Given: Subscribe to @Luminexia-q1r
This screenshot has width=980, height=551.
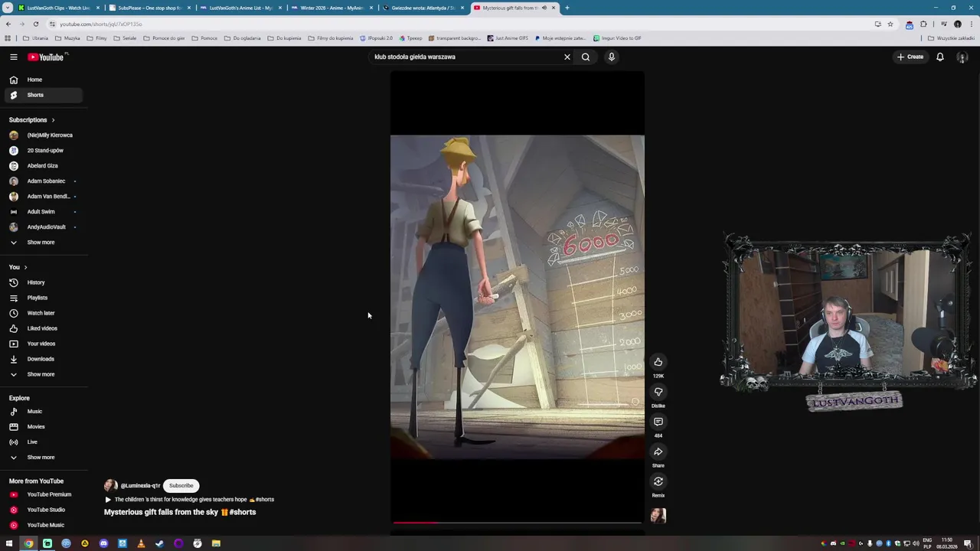Looking at the screenshot, I should coord(181,486).
